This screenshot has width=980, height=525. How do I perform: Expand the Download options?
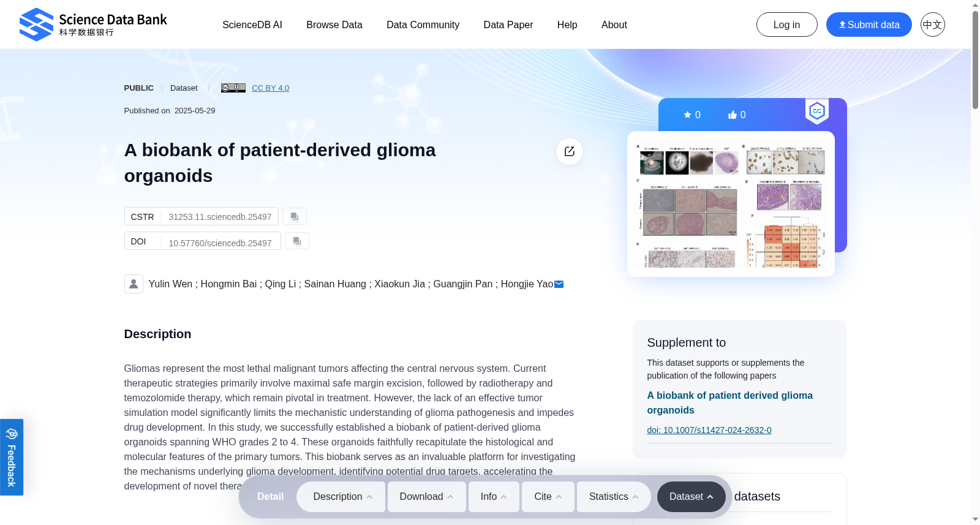[x=427, y=497]
